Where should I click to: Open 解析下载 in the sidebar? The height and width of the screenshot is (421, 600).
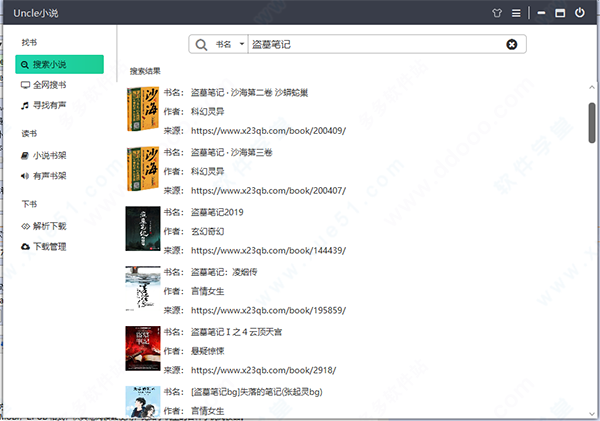point(44,226)
